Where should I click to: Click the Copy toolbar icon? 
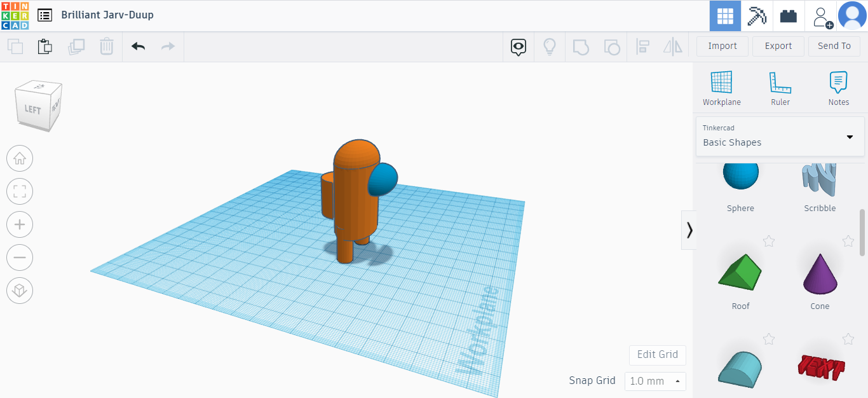click(x=15, y=46)
